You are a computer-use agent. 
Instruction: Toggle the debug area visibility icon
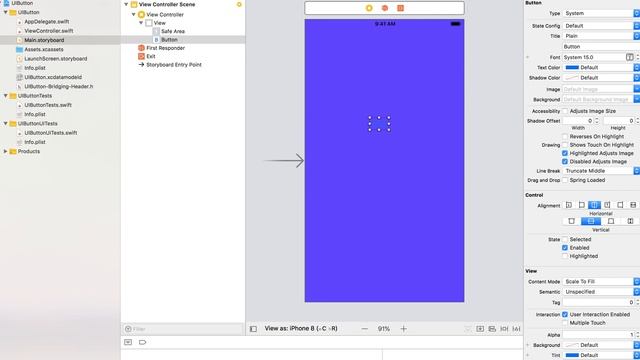(128, 342)
